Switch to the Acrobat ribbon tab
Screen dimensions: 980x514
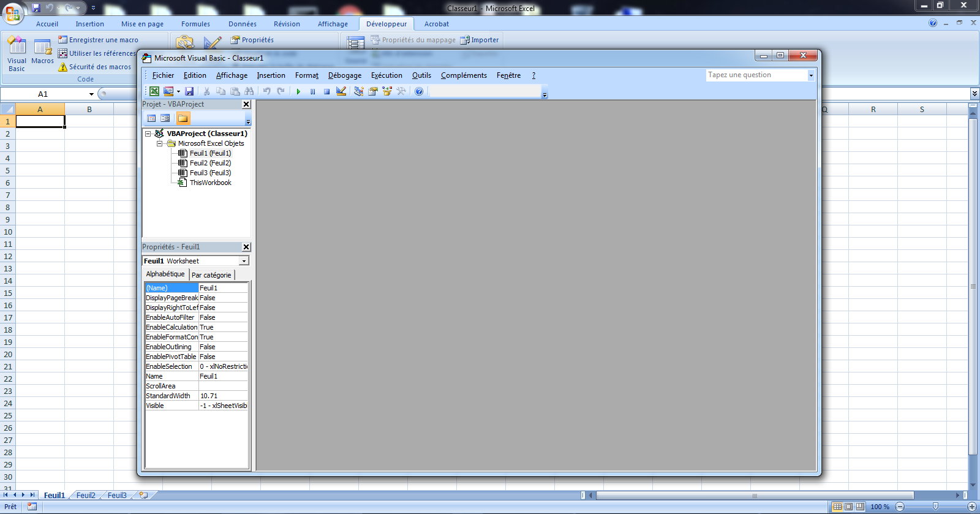pos(437,24)
